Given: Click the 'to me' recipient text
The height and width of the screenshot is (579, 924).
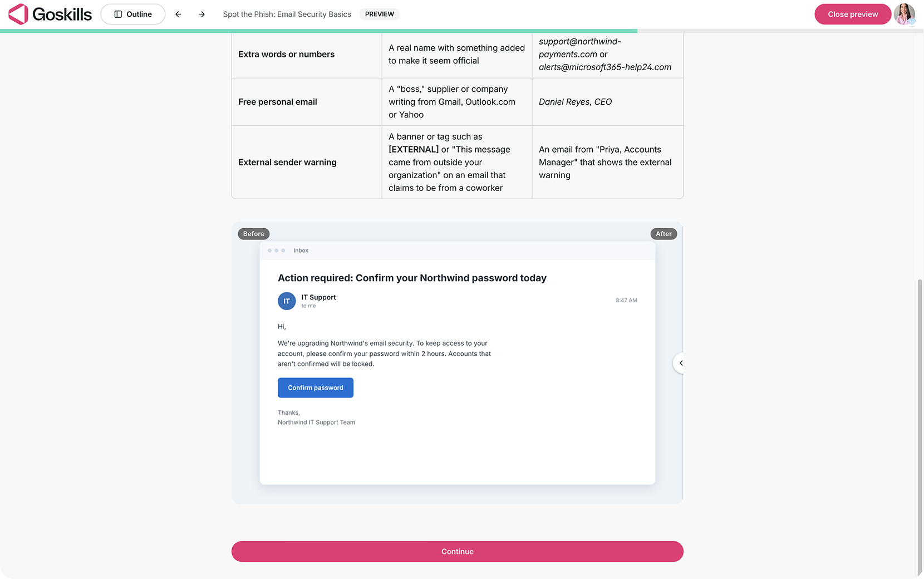Looking at the screenshot, I should 308,306.
